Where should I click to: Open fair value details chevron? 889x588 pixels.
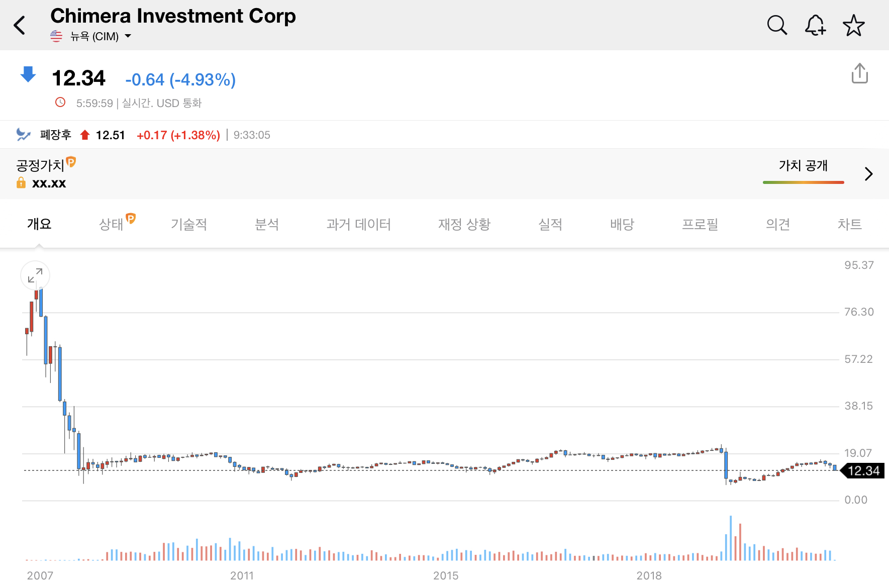(x=868, y=174)
